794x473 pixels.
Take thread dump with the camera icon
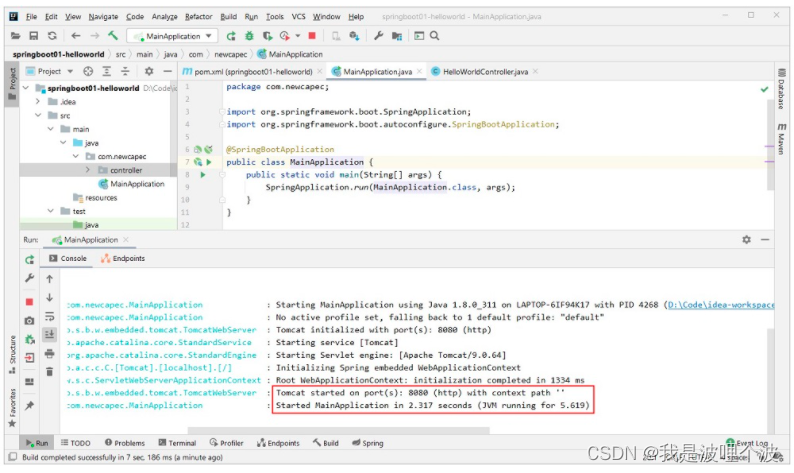(x=29, y=321)
